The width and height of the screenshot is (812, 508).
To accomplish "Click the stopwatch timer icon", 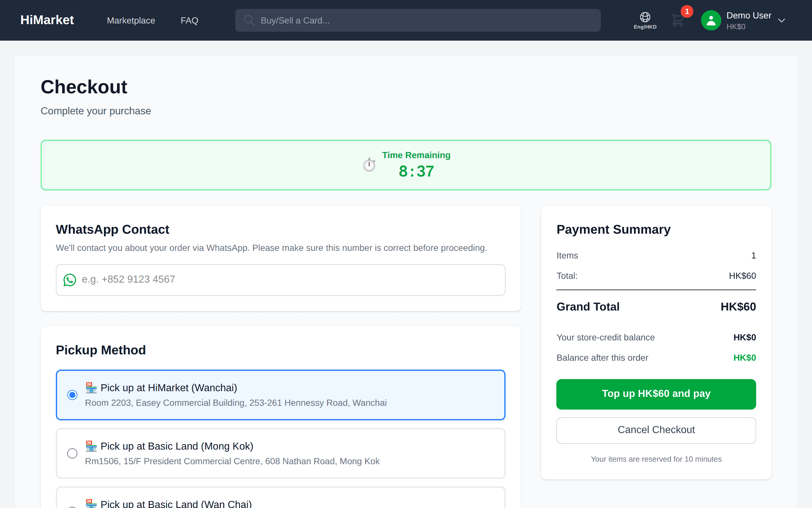I will pos(369,165).
